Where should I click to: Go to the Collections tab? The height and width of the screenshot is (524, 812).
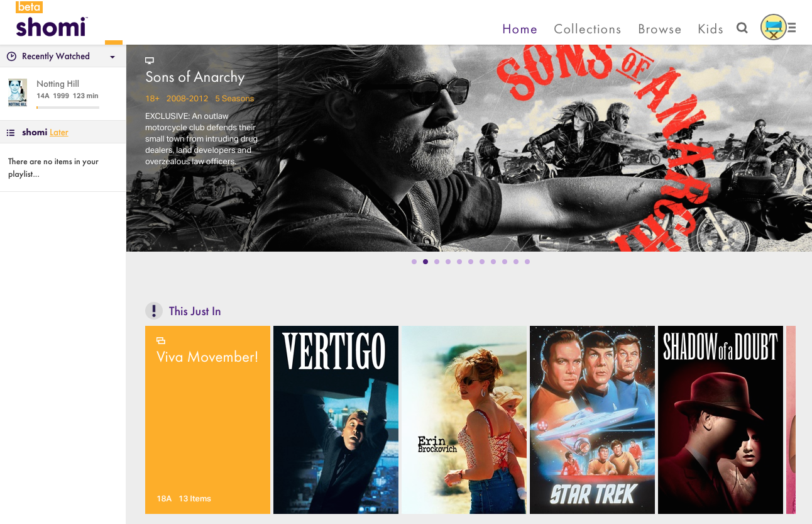point(587,29)
